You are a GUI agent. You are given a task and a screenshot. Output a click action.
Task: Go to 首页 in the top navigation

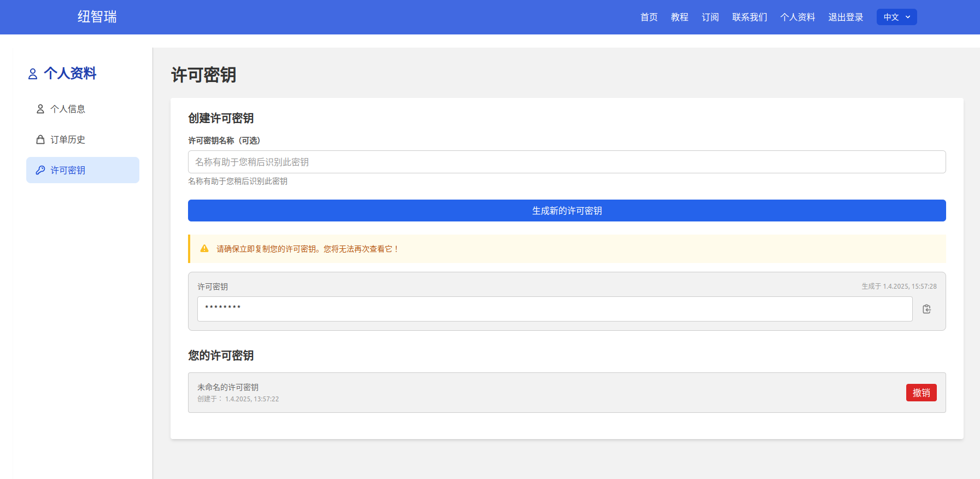click(x=649, y=17)
